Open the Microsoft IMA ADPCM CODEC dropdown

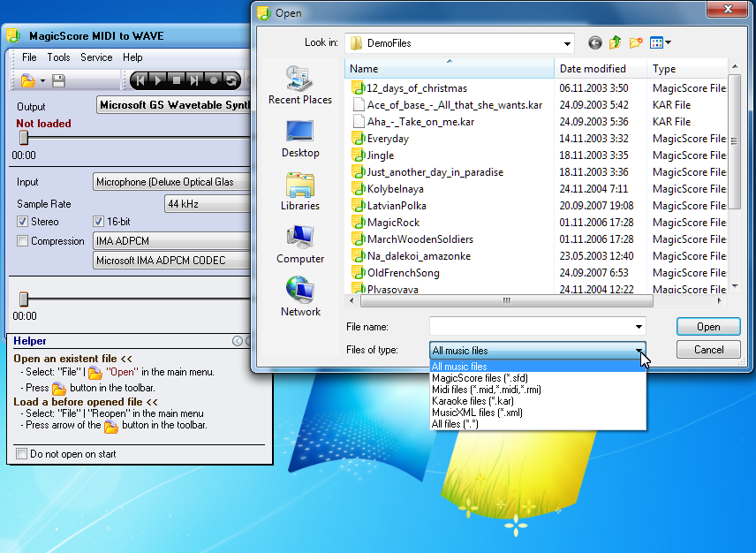click(x=171, y=261)
